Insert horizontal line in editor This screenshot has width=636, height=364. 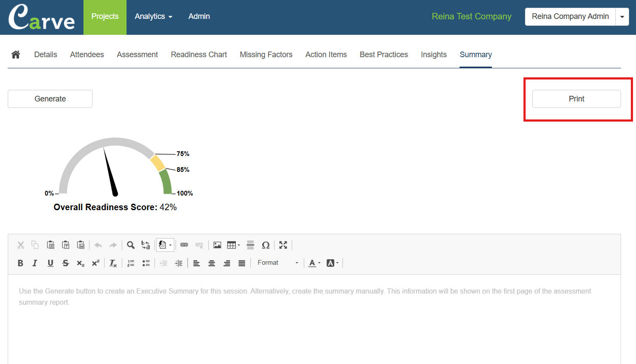[250, 245]
